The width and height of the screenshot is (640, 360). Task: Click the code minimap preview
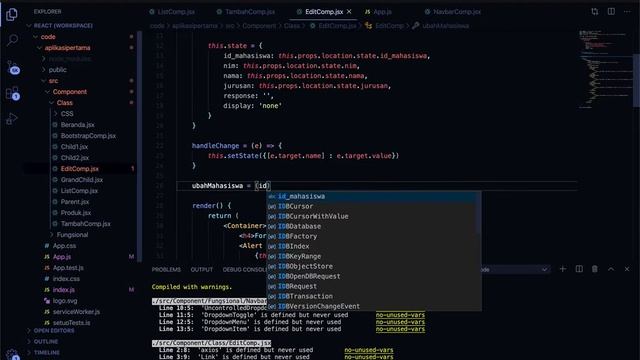click(x=605, y=69)
